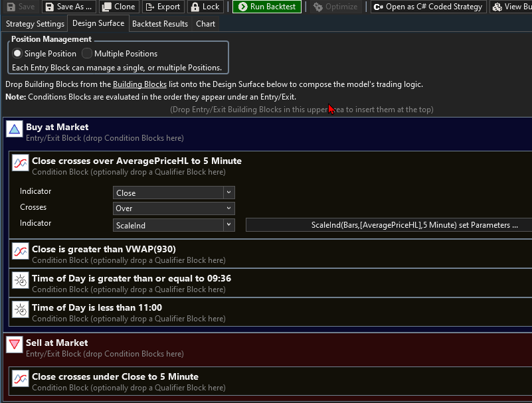This screenshot has height=403, width=532.
Task: Click the Export toolbar button
Action: tap(163, 7)
